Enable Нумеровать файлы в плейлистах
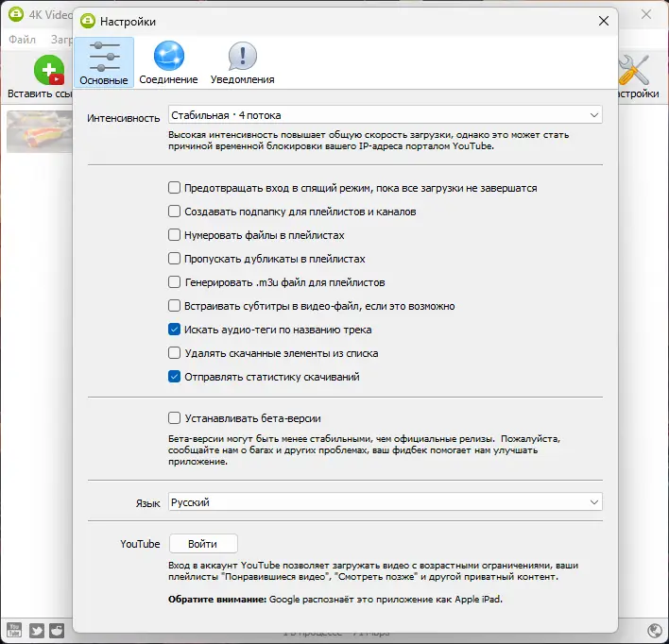The width and height of the screenshot is (669, 644). [x=174, y=234]
